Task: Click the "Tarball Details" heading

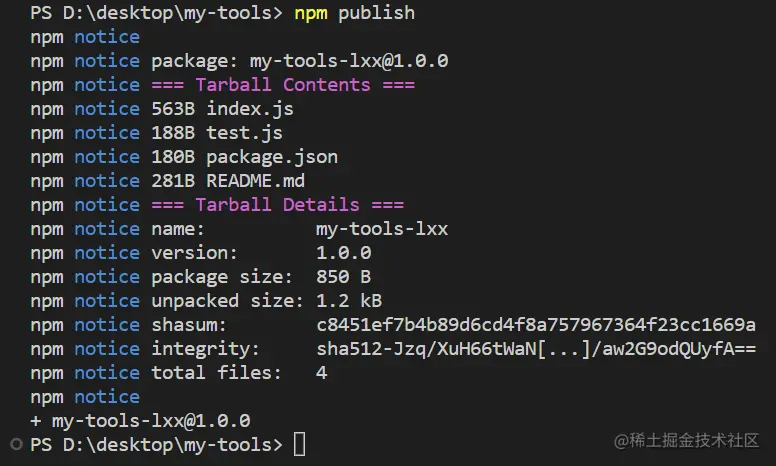Action: 277,205
